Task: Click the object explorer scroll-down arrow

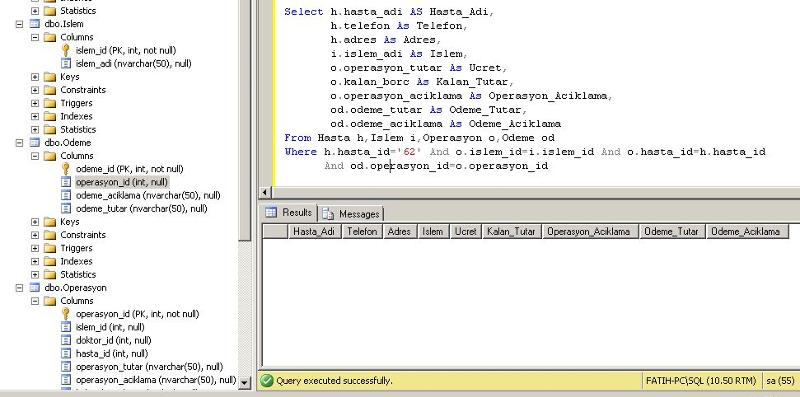Action: (245, 382)
